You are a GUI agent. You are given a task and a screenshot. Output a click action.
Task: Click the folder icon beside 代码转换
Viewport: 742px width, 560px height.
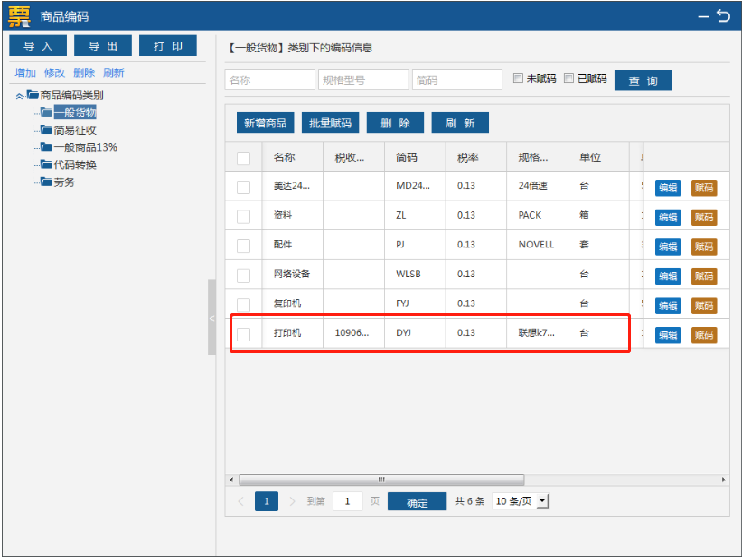(46, 164)
